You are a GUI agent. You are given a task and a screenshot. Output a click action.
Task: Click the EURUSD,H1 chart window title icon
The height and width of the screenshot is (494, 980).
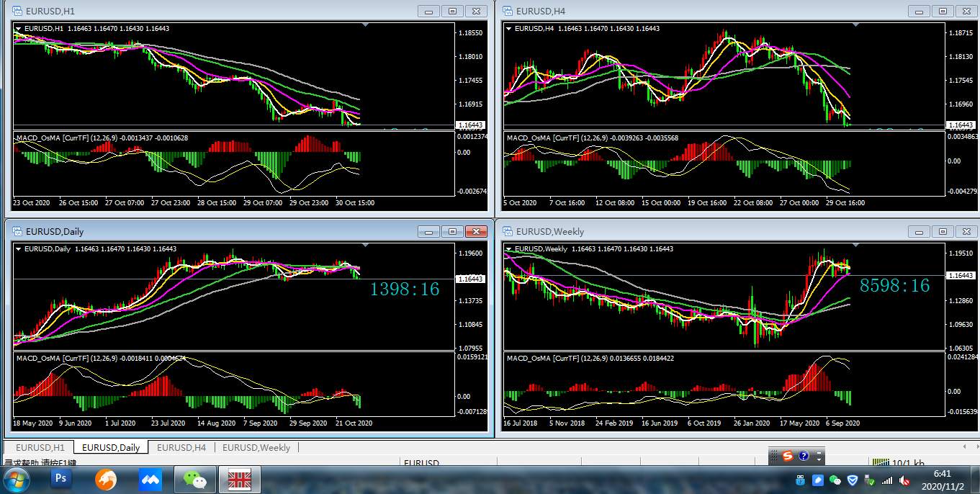point(18,11)
